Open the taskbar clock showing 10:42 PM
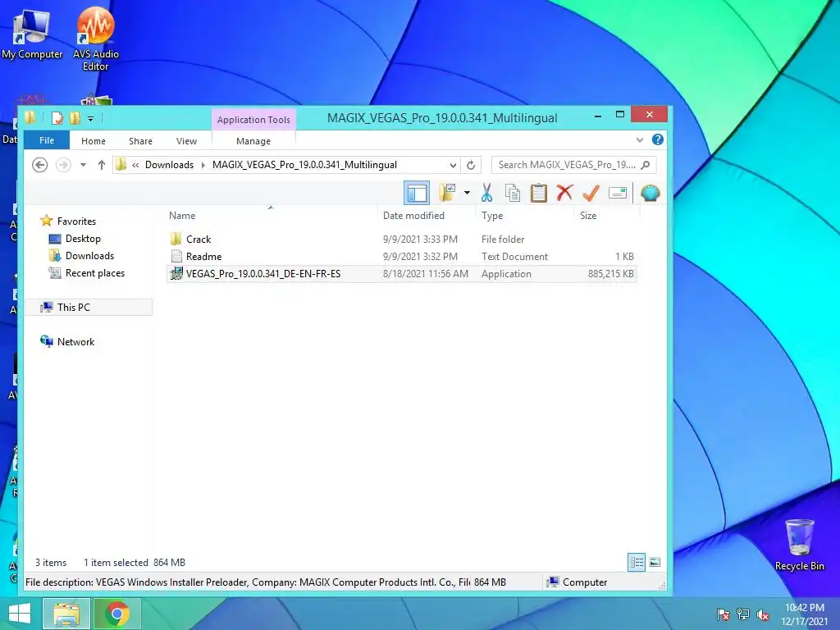 tap(804, 614)
